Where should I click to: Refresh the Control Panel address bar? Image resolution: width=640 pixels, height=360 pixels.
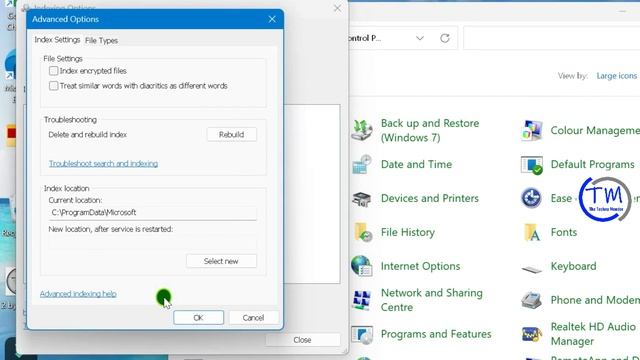coord(445,38)
